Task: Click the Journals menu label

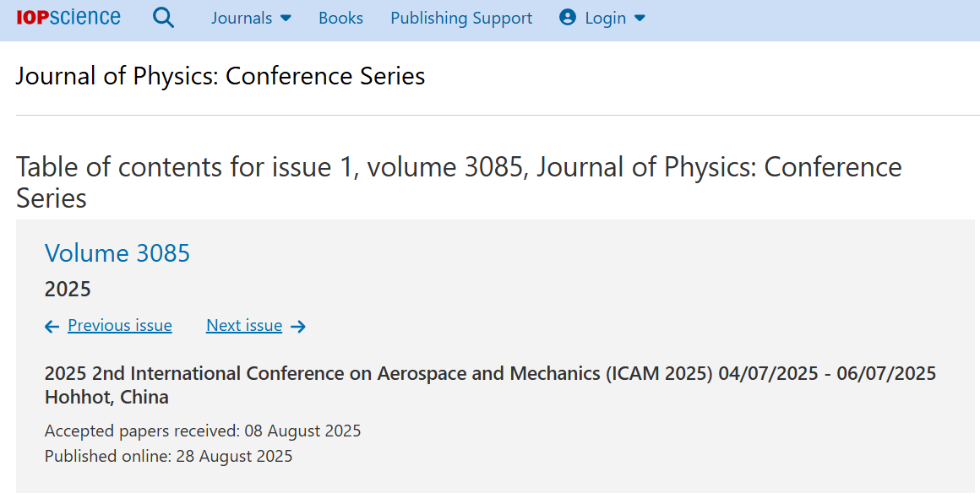Action: (x=242, y=18)
